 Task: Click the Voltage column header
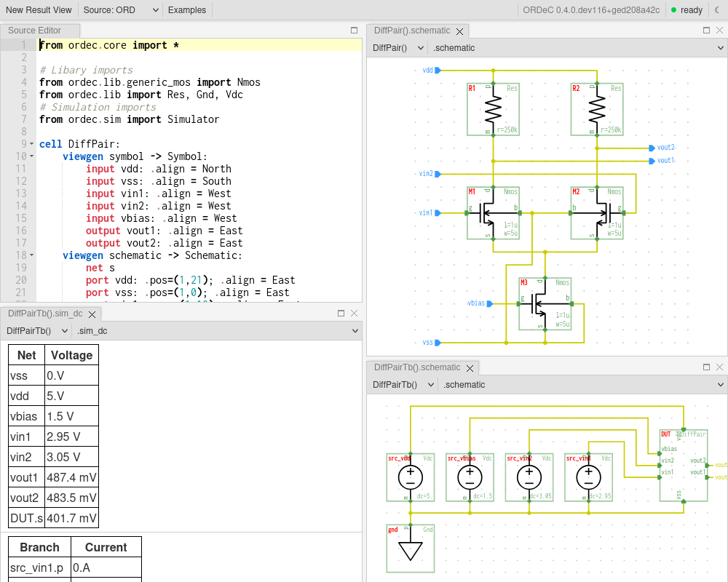(71, 355)
